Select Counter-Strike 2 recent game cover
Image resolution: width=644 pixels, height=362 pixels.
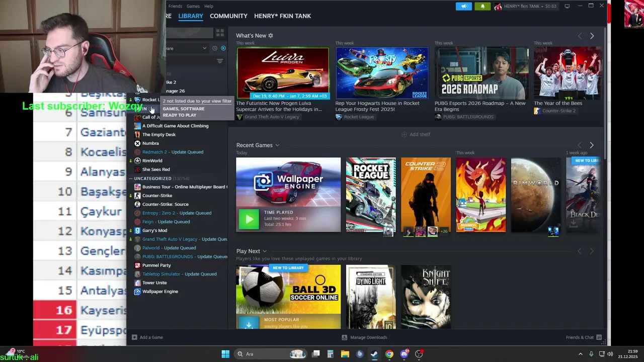click(426, 195)
